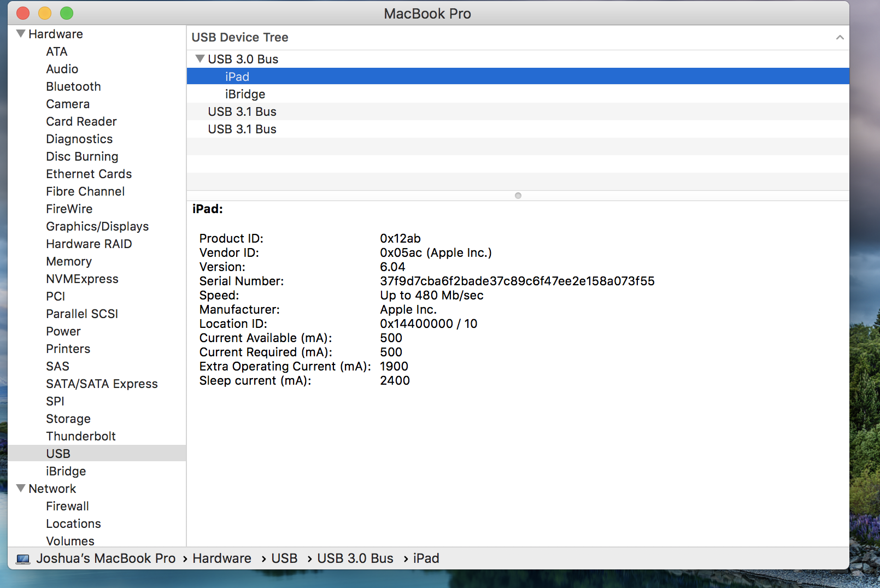Open the Memory section
880x588 pixels.
[x=69, y=261]
